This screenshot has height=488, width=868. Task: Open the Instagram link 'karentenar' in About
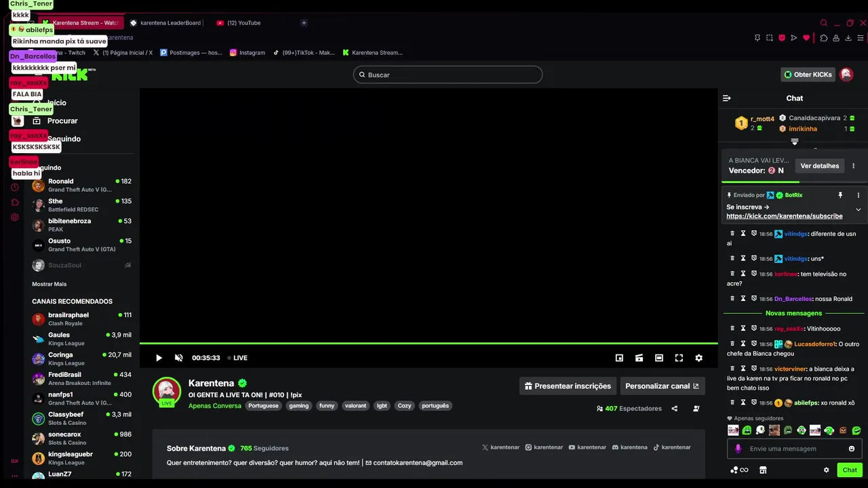(x=544, y=447)
